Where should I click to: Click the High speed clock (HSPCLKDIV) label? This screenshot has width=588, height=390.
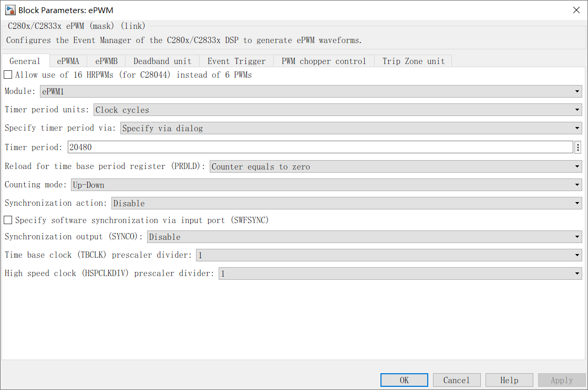coord(109,273)
